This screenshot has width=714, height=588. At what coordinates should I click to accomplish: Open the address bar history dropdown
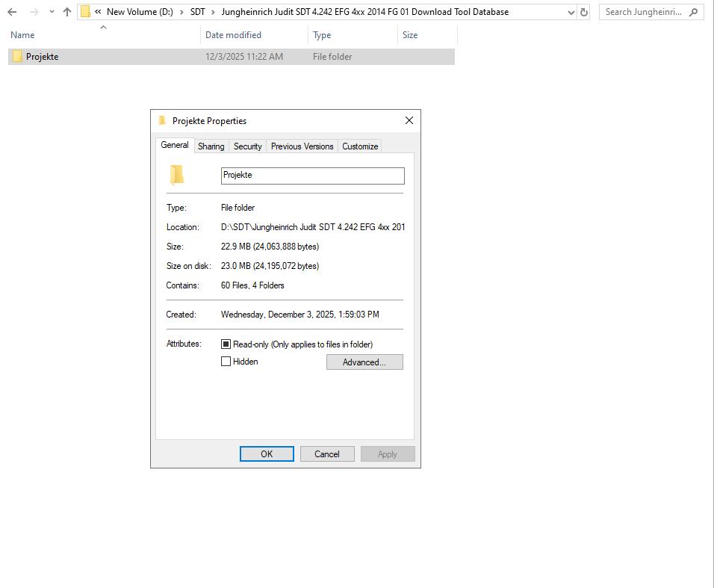click(x=571, y=12)
